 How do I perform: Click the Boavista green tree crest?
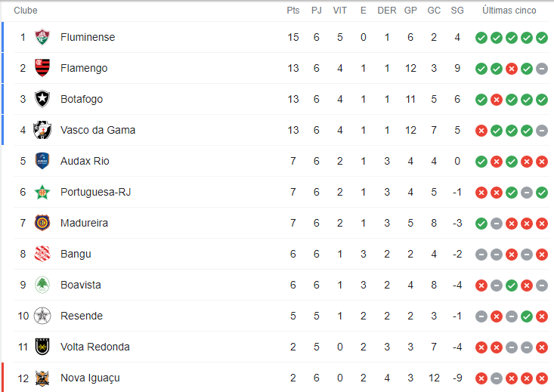point(42,285)
